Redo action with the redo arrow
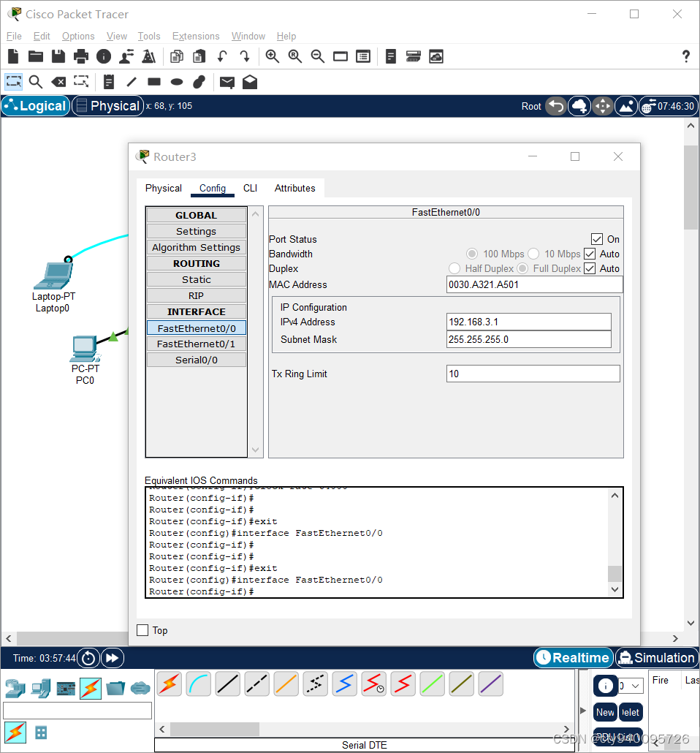This screenshot has width=700, height=753. [x=245, y=57]
